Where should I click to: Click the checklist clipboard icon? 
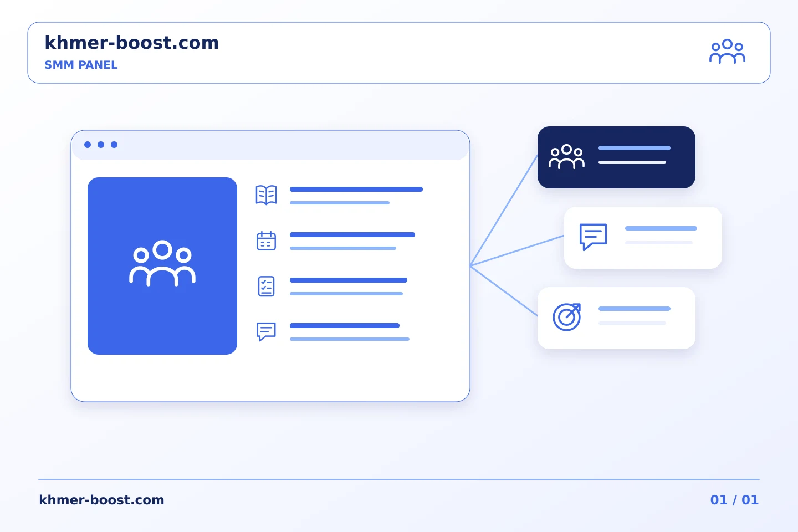[x=266, y=286]
